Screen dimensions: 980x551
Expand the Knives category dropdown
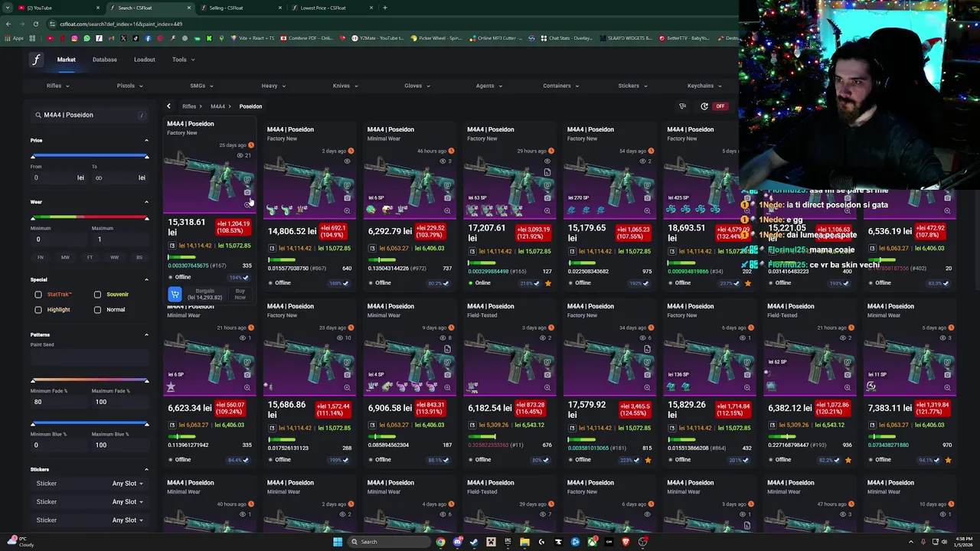[x=345, y=86]
